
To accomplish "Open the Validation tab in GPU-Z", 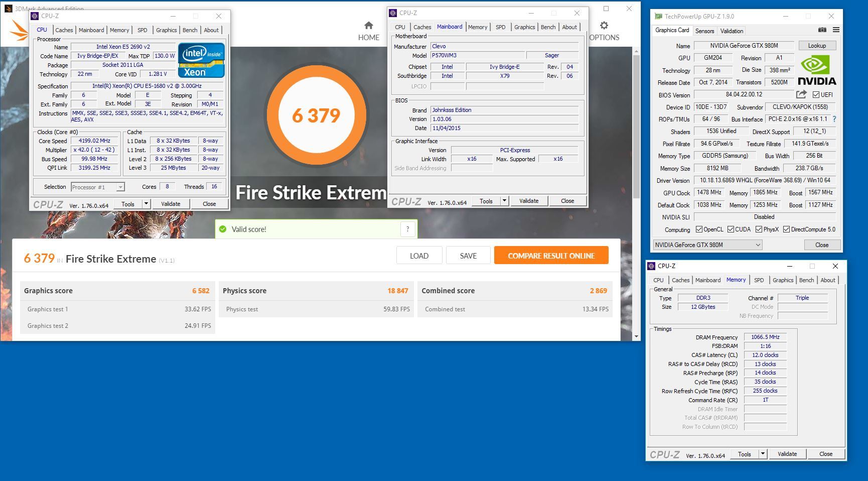I will click(x=732, y=31).
